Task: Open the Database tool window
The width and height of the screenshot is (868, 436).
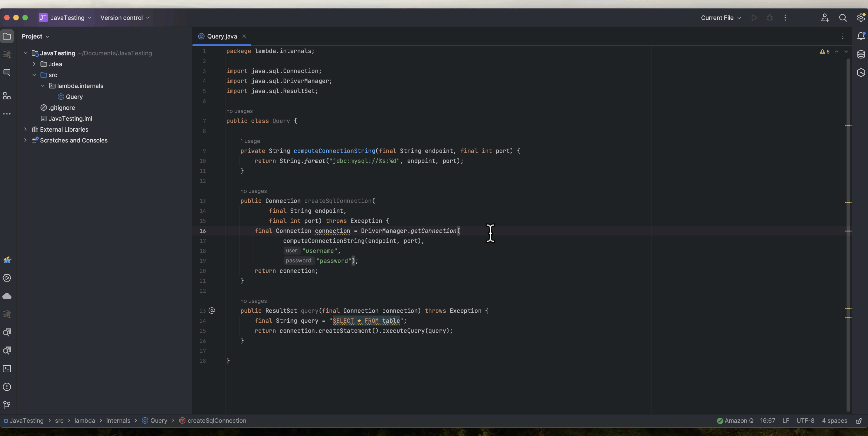Action: pyautogui.click(x=861, y=54)
